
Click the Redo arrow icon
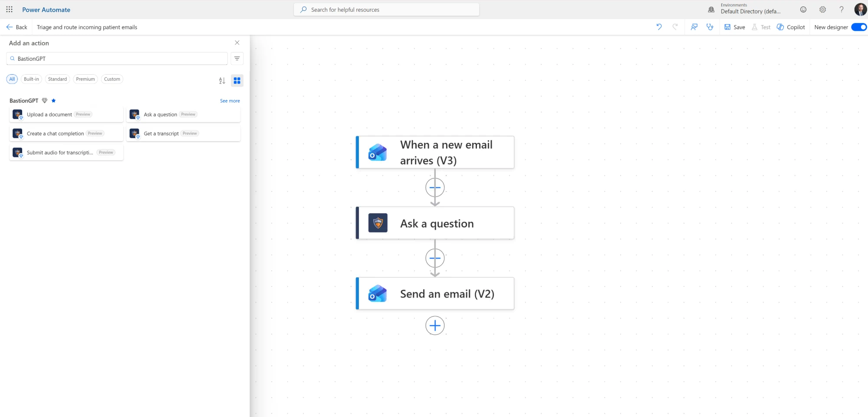tap(675, 27)
